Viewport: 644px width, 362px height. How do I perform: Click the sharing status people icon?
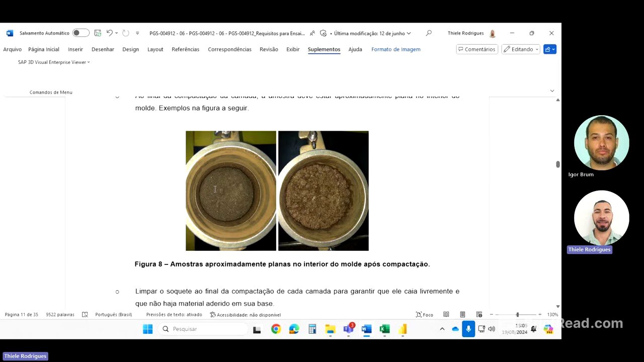tap(312, 33)
